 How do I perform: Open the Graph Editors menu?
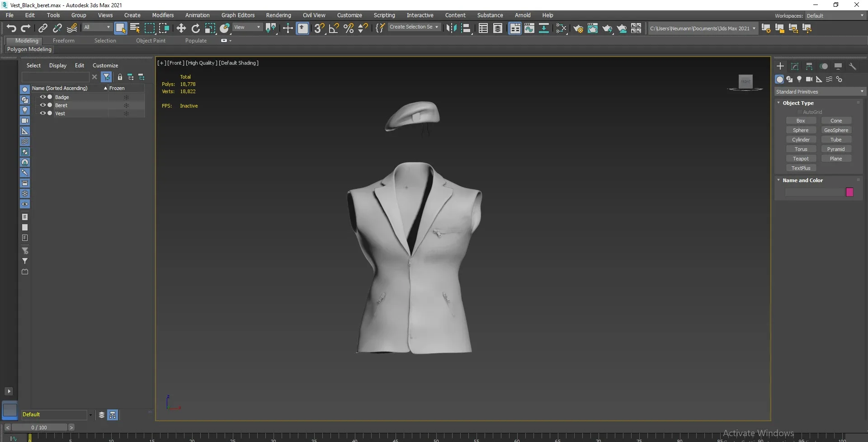[x=238, y=15]
